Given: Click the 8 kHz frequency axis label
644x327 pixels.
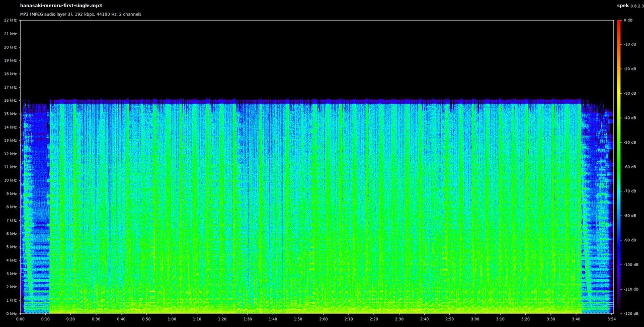Looking at the screenshot, I should pos(12,207).
